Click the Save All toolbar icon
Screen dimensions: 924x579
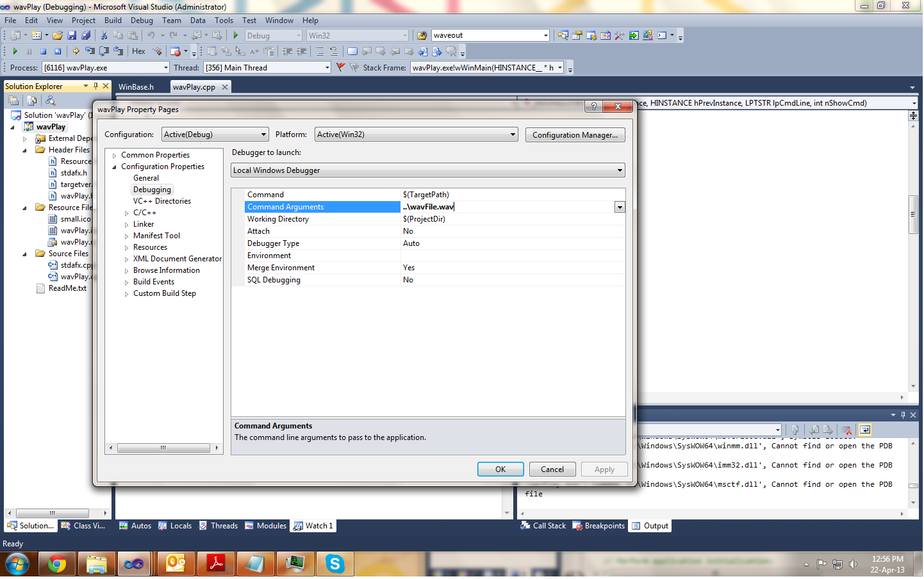tap(85, 35)
